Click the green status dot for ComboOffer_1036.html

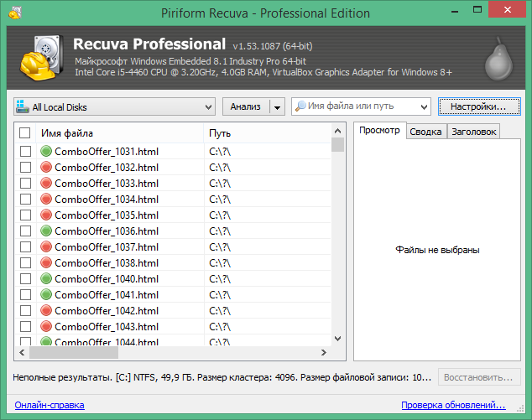[46, 231]
